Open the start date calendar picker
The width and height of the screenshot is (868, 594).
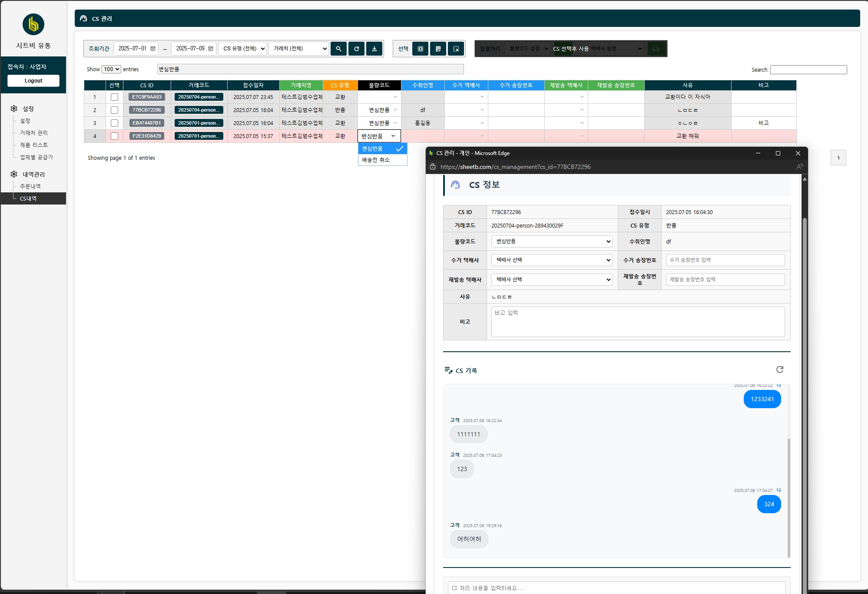[x=153, y=49]
